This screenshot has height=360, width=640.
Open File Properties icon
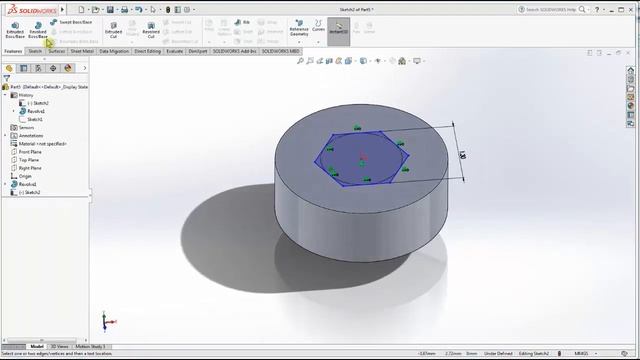tap(178, 9)
